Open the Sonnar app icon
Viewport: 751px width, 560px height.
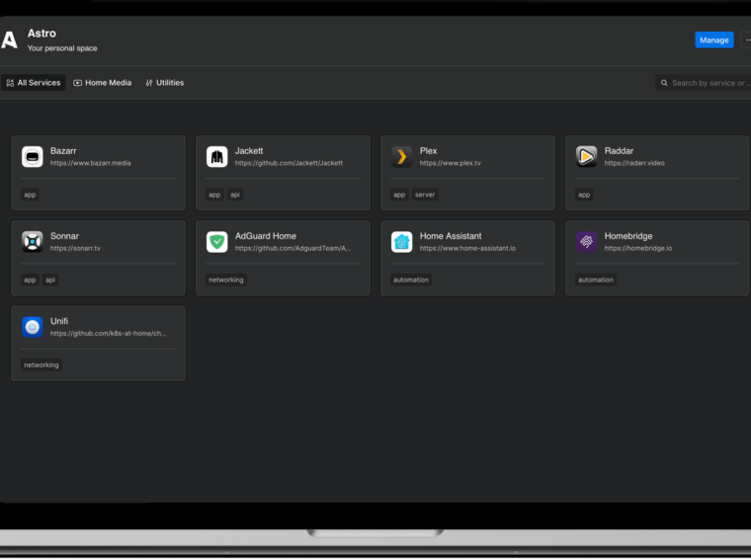[32, 242]
